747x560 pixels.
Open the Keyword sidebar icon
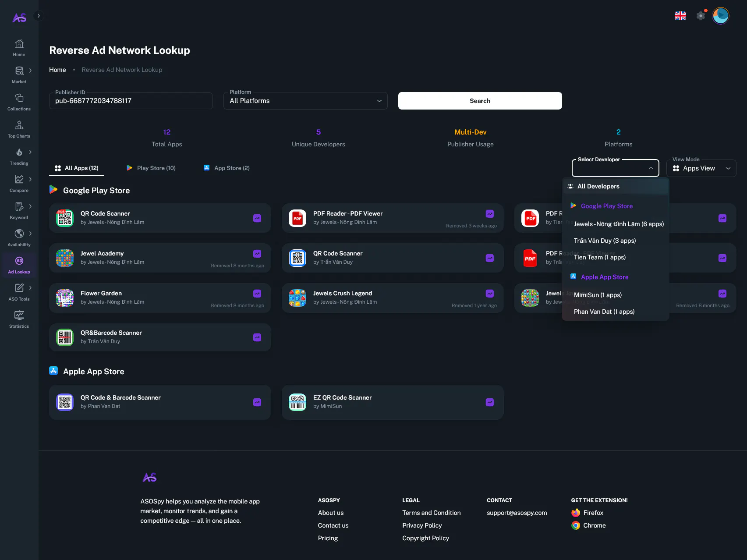(x=19, y=207)
